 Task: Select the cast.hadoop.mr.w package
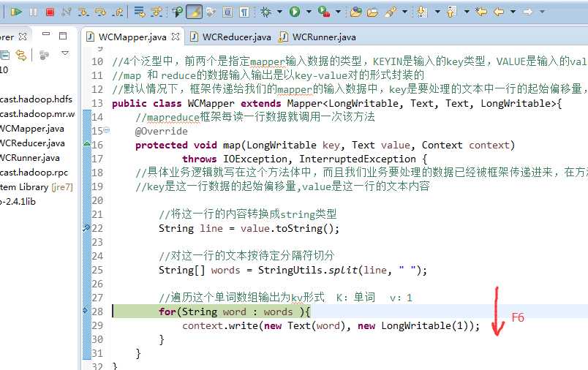pyautogui.click(x=37, y=113)
